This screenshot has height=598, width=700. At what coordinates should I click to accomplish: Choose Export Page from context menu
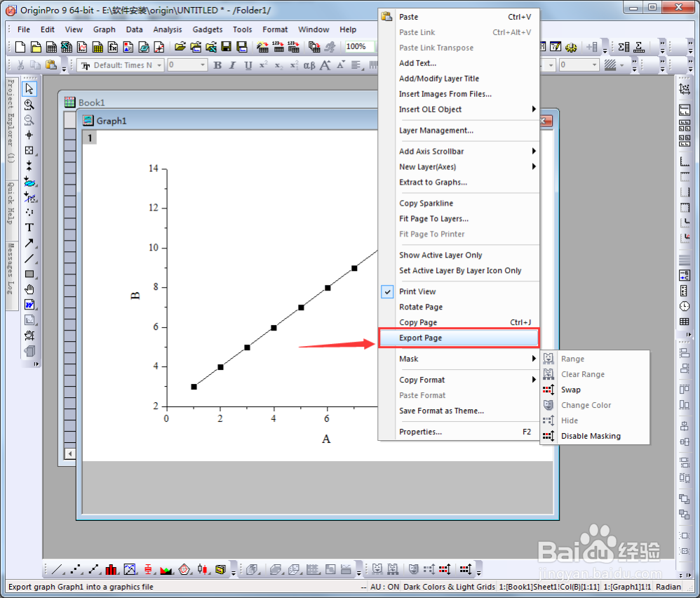[459, 338]
